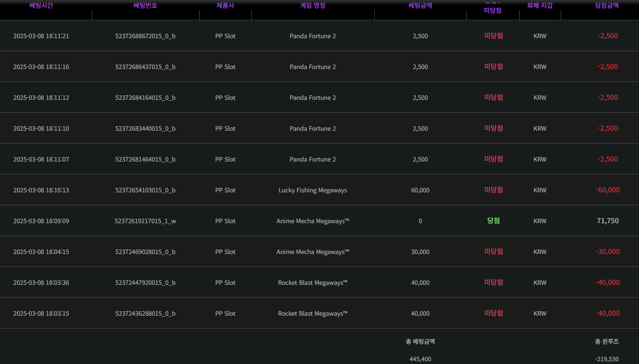Select bet number 52372469028015_0_b

coord(145,252)
